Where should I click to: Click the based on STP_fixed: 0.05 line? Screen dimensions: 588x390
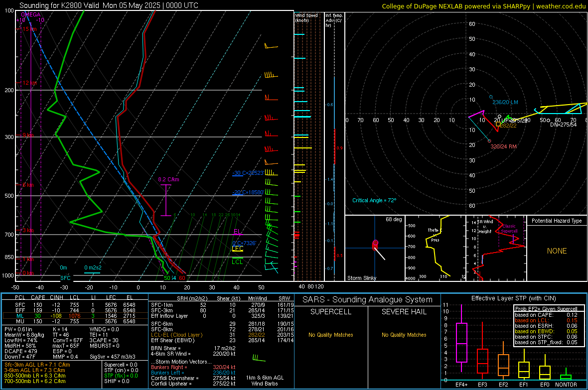546,342
